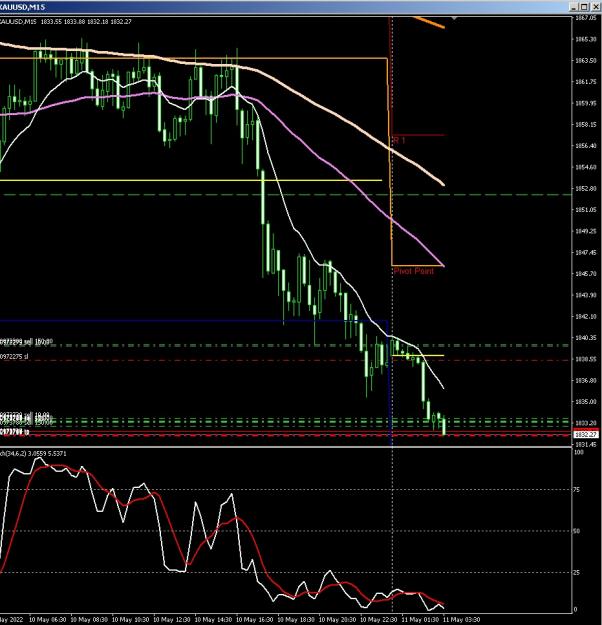Click time axis label 10 May 20:30
Image resolution: width=602 pixels, height=625 pixels.
pos(337,619)
